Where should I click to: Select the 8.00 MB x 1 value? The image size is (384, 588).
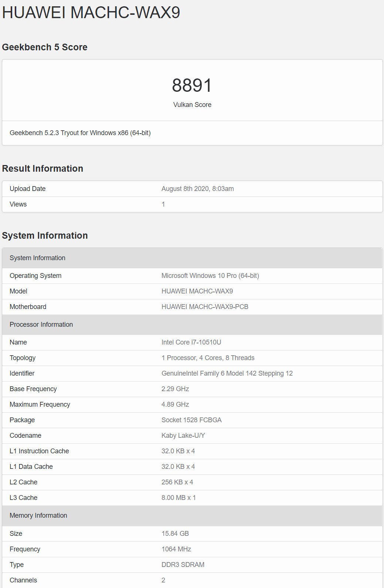click(179, 498)
